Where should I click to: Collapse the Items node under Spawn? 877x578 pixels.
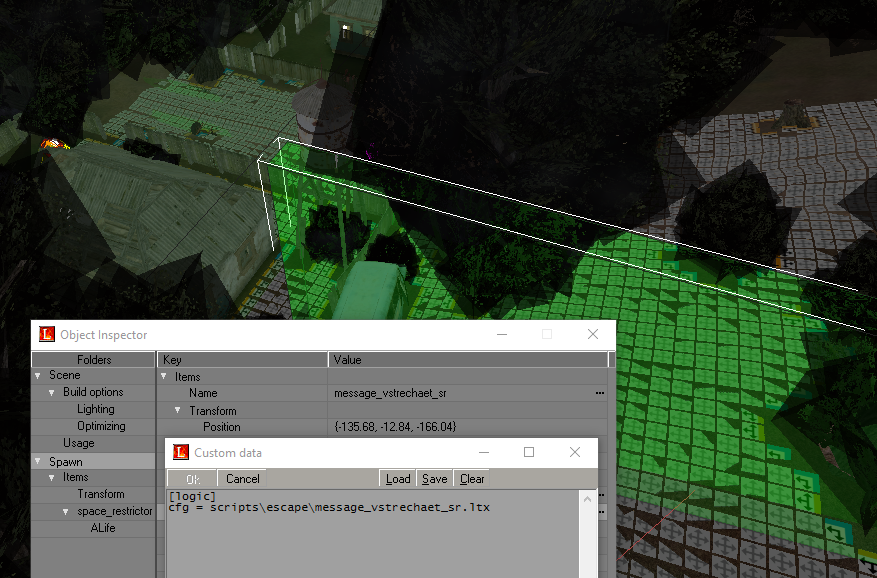(x=51, y=477)
